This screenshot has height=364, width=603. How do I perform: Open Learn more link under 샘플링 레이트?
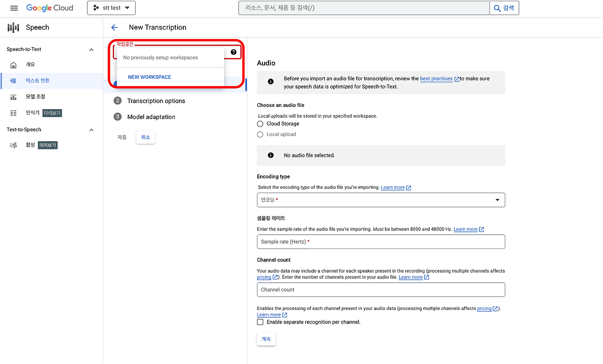click(469, 229)
